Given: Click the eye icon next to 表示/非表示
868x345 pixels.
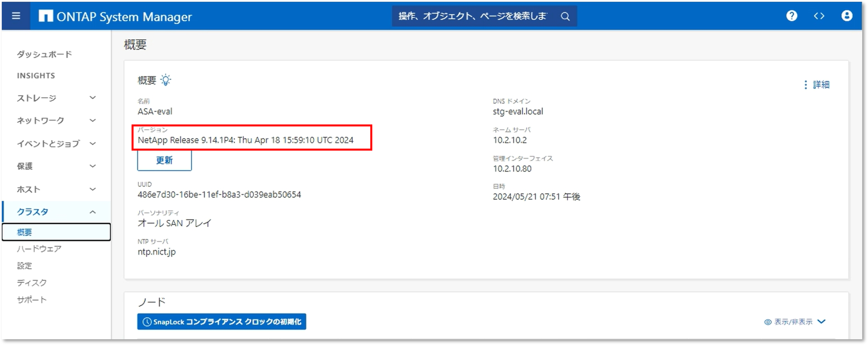Looking at the screenshot, I should coord(768,322).
